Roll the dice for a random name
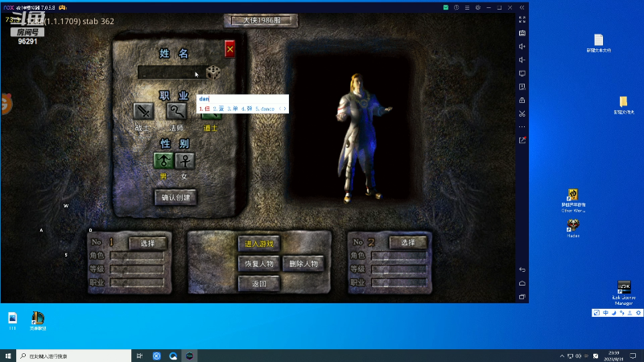This screenshot has height=362, width=644. click(x=213, y=72)
